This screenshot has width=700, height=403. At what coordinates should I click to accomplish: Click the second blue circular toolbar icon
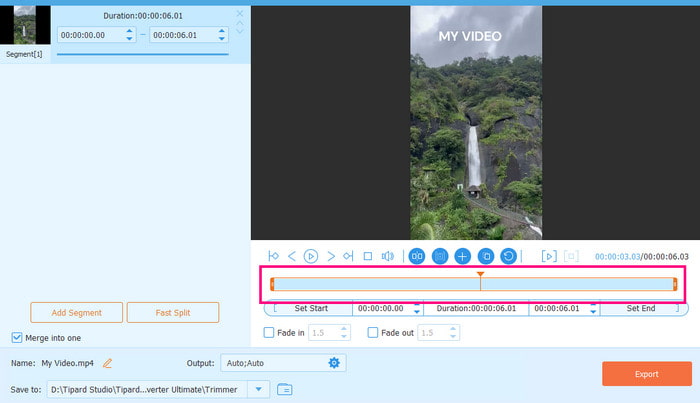pyautogui.click(x=440, y=256)
